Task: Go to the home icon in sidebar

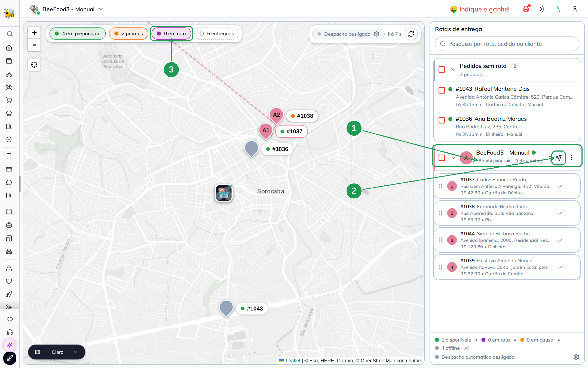Action: tap(9, 48)
